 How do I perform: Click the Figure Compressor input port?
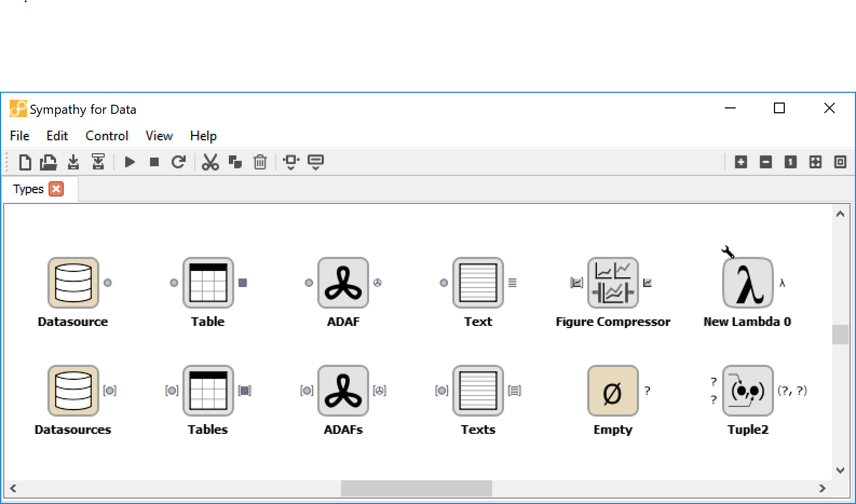pos(577,283)
